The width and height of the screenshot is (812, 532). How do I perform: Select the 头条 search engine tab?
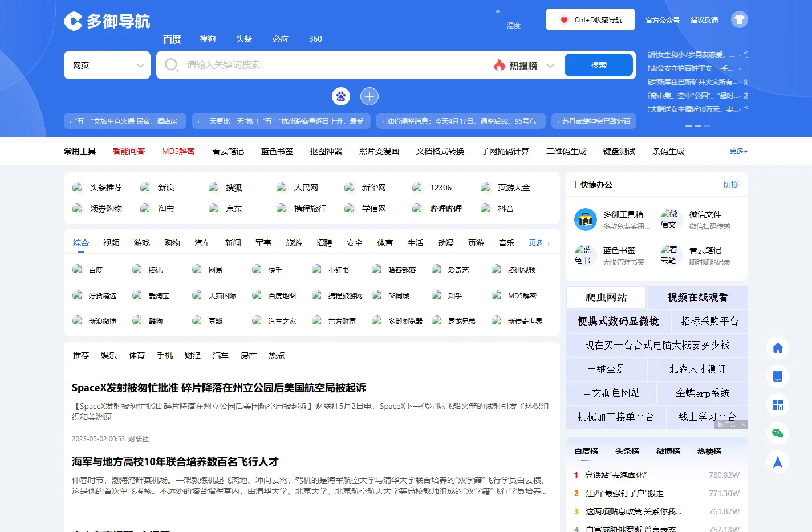[244, 39]
